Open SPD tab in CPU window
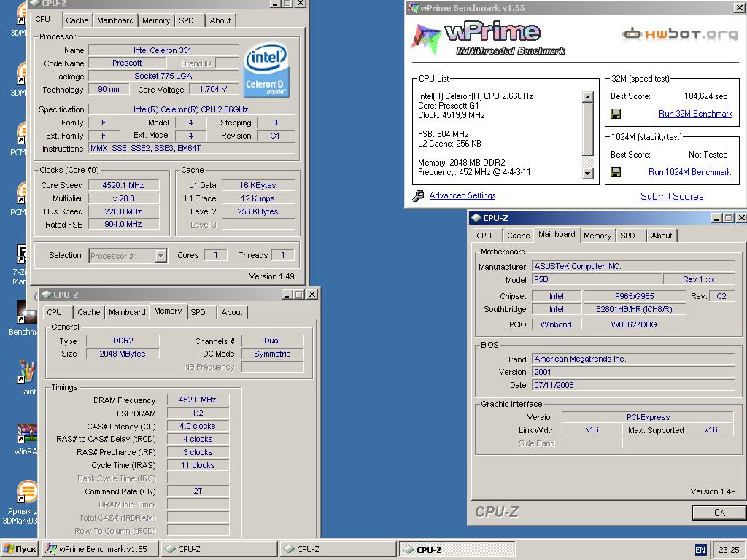 tap(186, 20)
